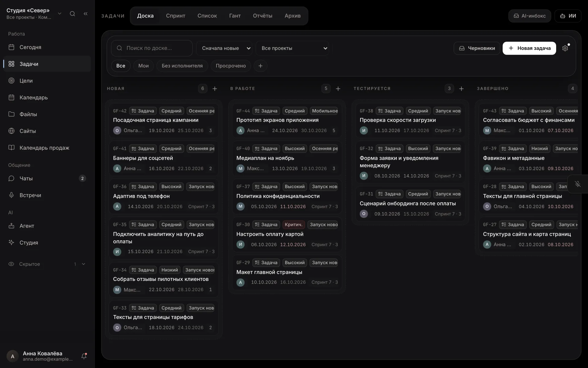Image resolution: width=588 pixels, height=368 pixels.
Task: Open the Сначала новые sort dropdown
Action: pos(224,48)
